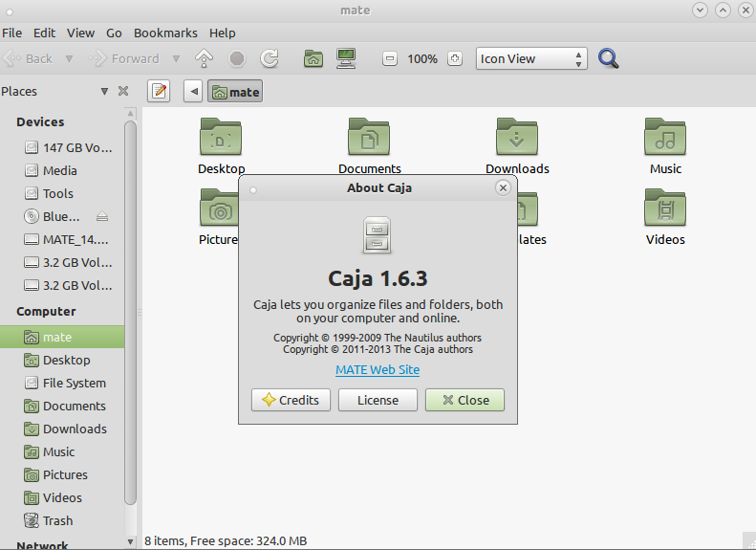Screen dimensions: 756x550
Task: Close the Places side pane
Action: (x=123, y=91)
